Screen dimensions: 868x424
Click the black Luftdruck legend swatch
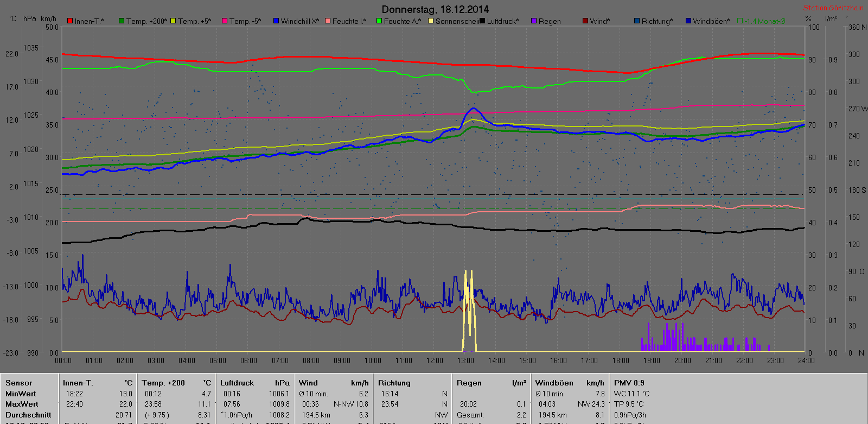[x=482, y=21]
